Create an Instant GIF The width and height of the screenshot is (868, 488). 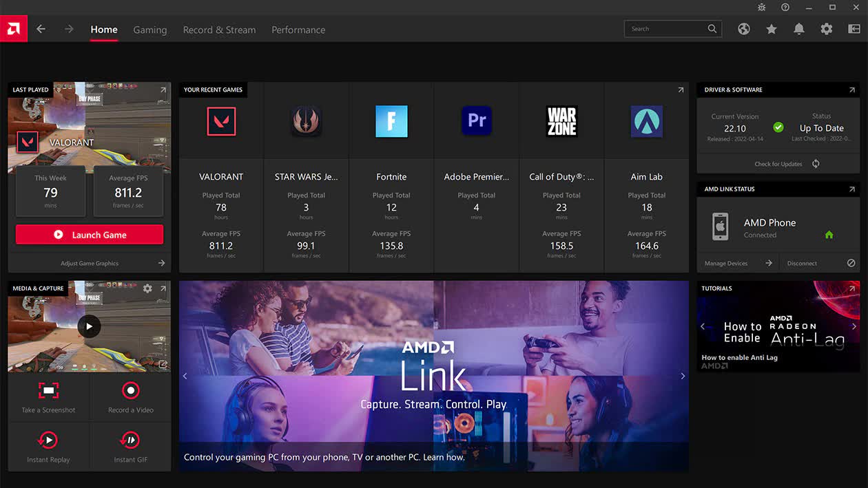(x=130, y=440)
